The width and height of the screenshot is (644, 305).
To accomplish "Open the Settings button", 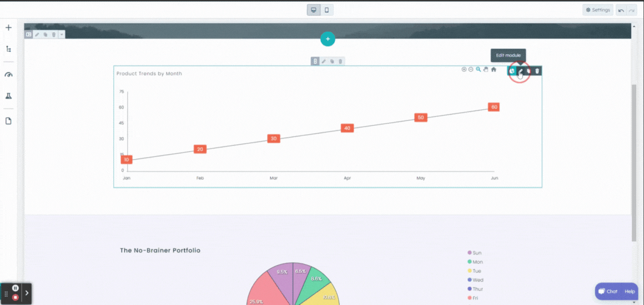I will coord(597,10).
